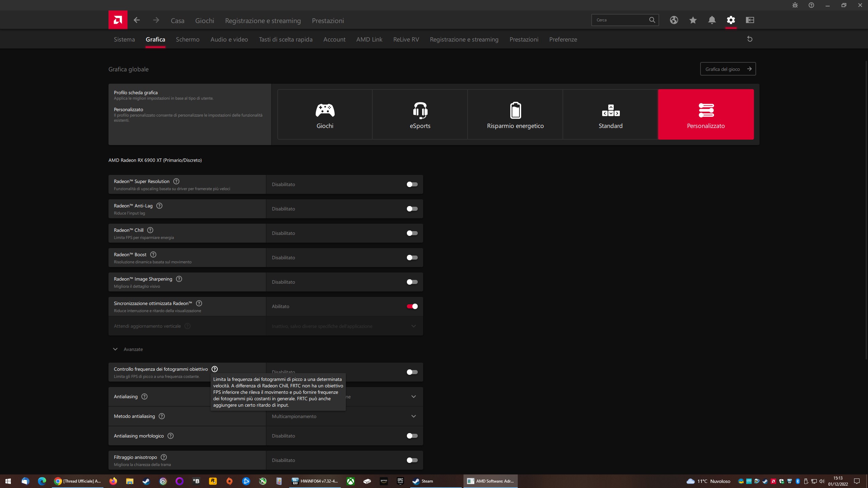Screen dimensions: 868x488
Task: Show help for Radeon Boost
Action: tap(153, 255)
